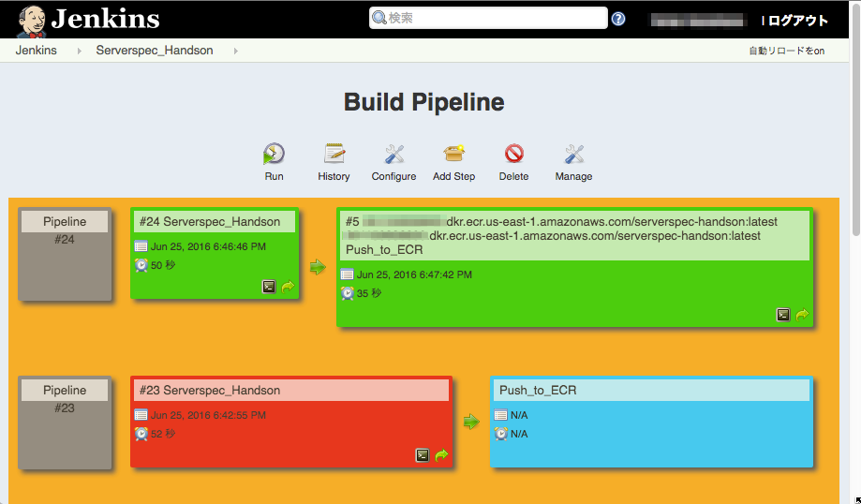
Task: Click the Run pipeline icon
Action: pos(274,154)
